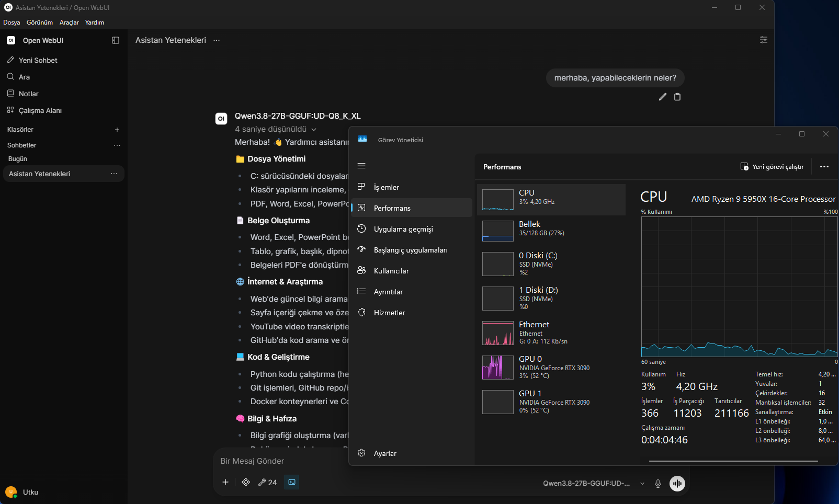Screen dimensions: 839x504
Task: Open the tools wrench icon showing 24
Action: click(x=268, y=482)
